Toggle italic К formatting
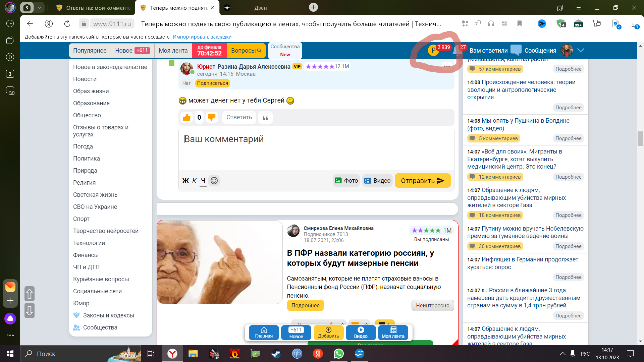The width and height of the screenshot is (644, 362). 194,181
